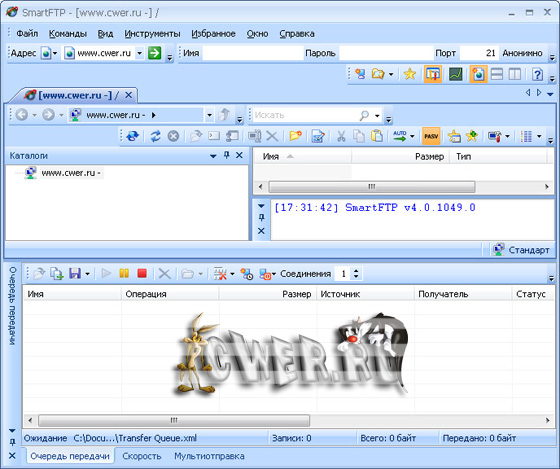Click the red Stop transfer queue button
Image resolution: width=560 pixels, height=469 pixels.
point(142,274)
